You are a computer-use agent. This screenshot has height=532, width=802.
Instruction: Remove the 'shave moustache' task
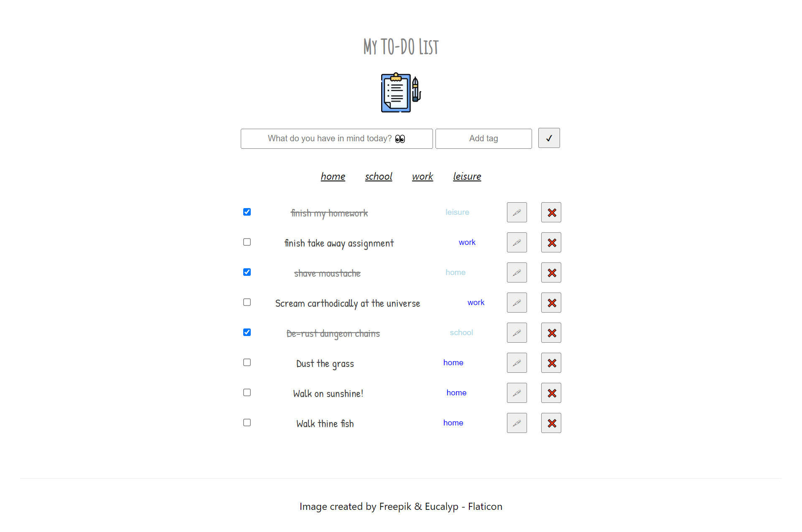[551, 272]
